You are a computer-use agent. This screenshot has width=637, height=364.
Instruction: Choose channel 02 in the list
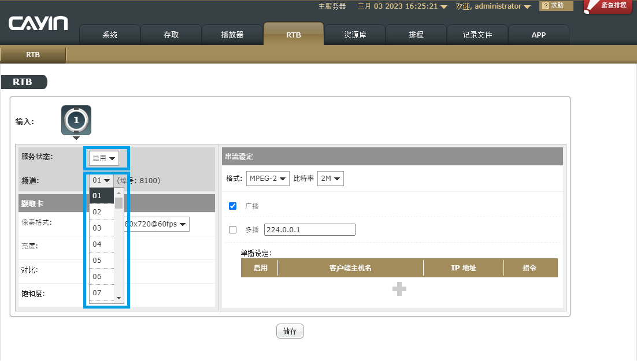coord(102,211)
